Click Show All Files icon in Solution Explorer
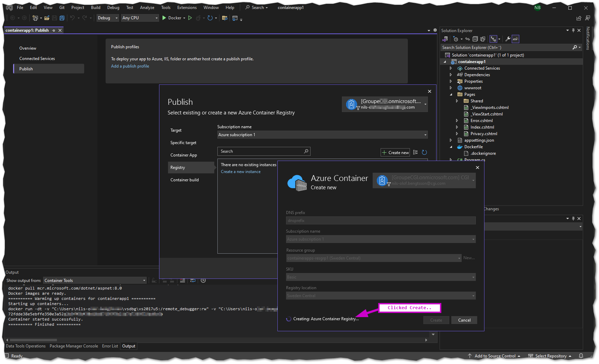 tap(483, 39)
